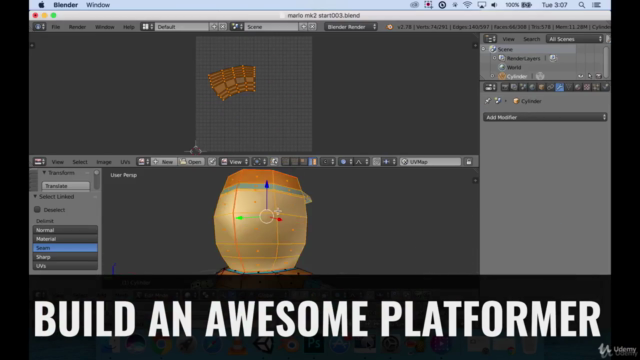
Task: Toggle Deselect checkbox in Select Linked
Action: [37, 209]
